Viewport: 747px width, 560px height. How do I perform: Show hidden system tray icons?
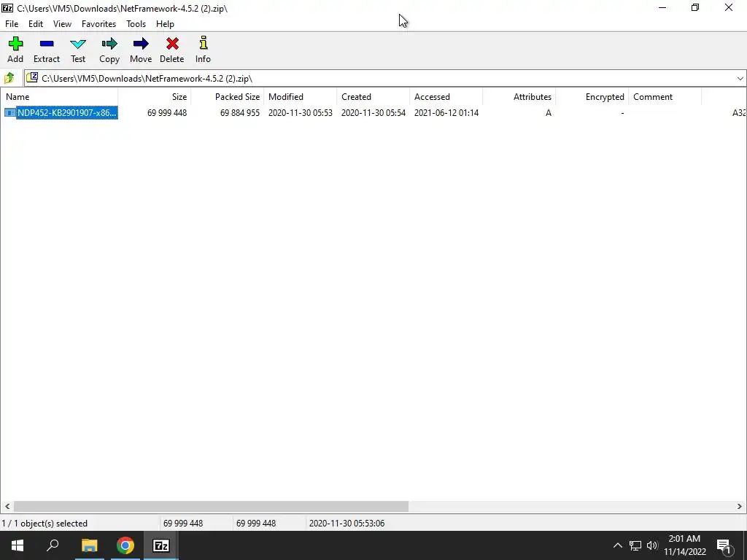617,545
